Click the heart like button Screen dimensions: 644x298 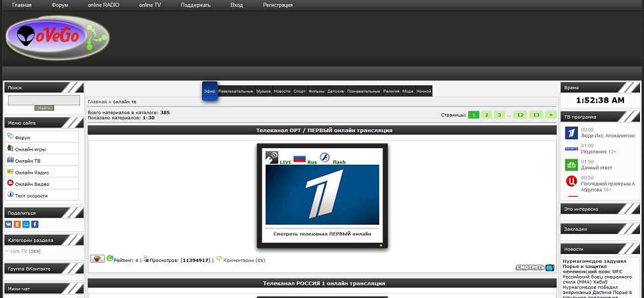pos(97,259)
